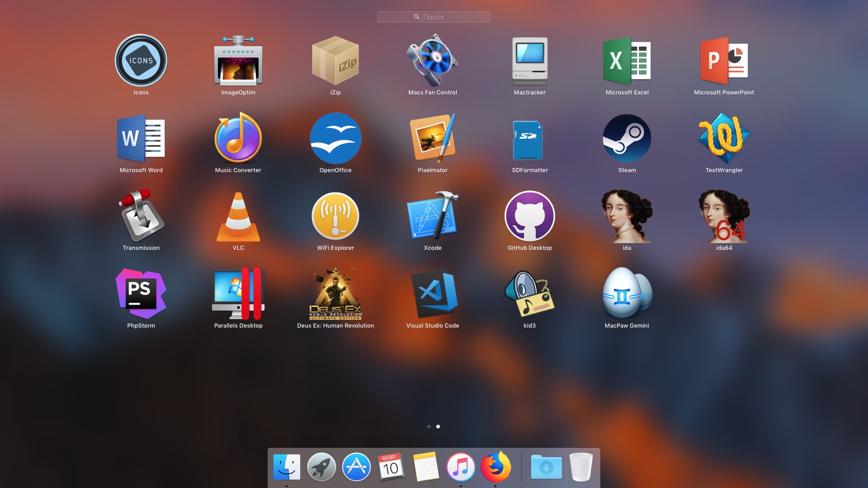Screen dimensions: 868x488
Task: Open the Icons app
Action: click(141, 61)
